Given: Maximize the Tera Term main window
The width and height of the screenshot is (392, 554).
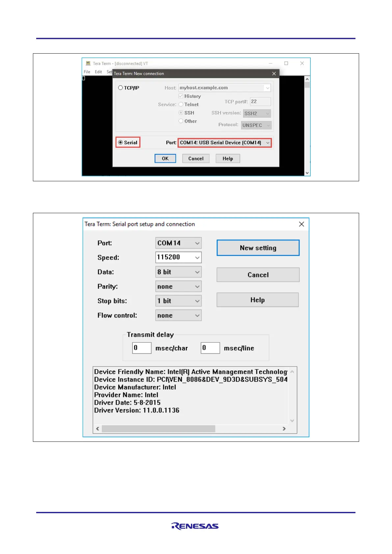Looking at the screenshot, I should coord(286,63).
